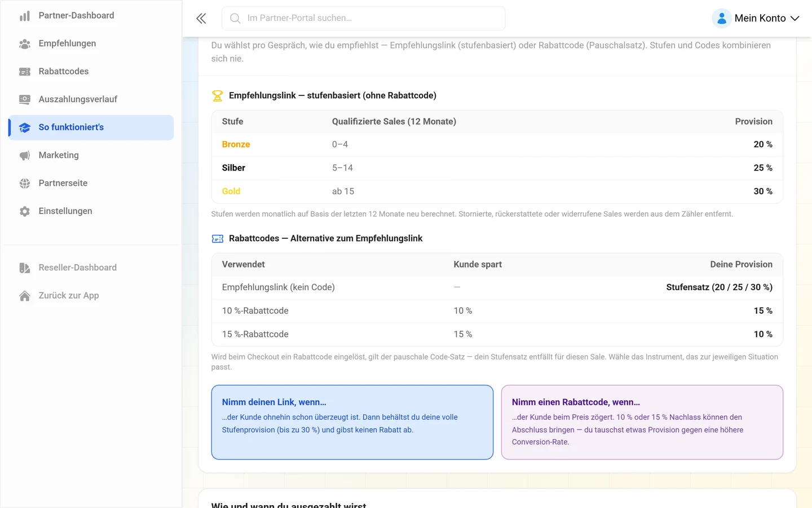This screenshot has width=812, height=508.
Task: Go to Einstellungen
Action: pyautogui.click(x=91, y=211)
